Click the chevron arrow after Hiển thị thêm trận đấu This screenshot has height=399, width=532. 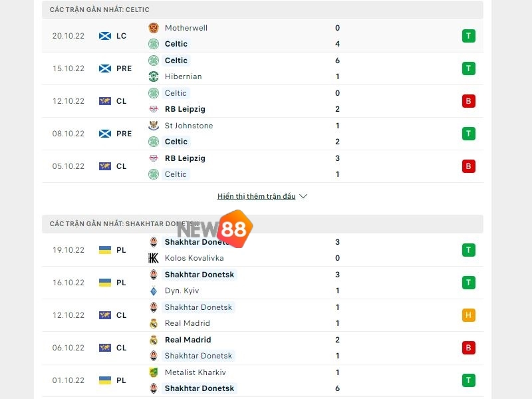[303, 196]
